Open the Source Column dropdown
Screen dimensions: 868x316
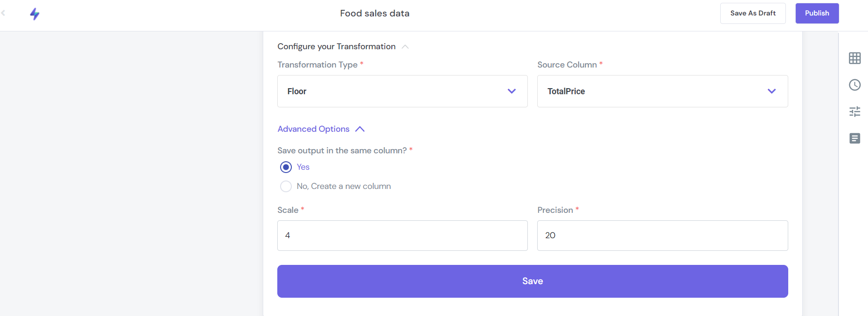tap(662, 91)
